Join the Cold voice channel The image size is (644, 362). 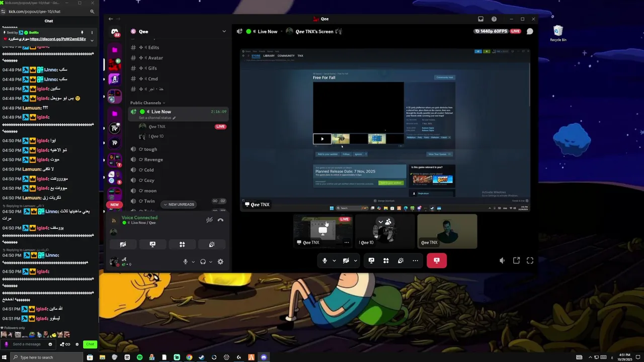point(178,170)
